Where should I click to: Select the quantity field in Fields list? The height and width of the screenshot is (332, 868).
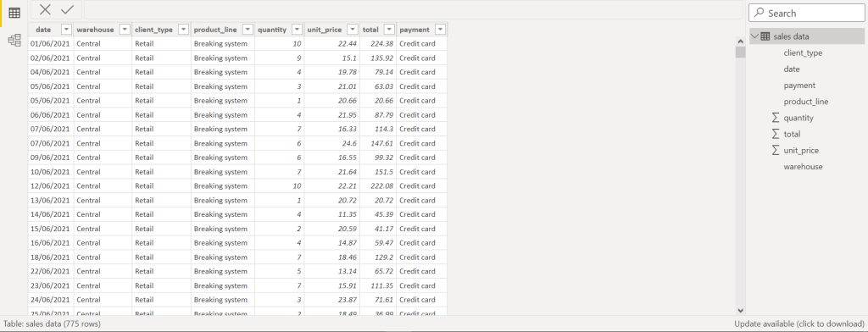click(798, 118)
